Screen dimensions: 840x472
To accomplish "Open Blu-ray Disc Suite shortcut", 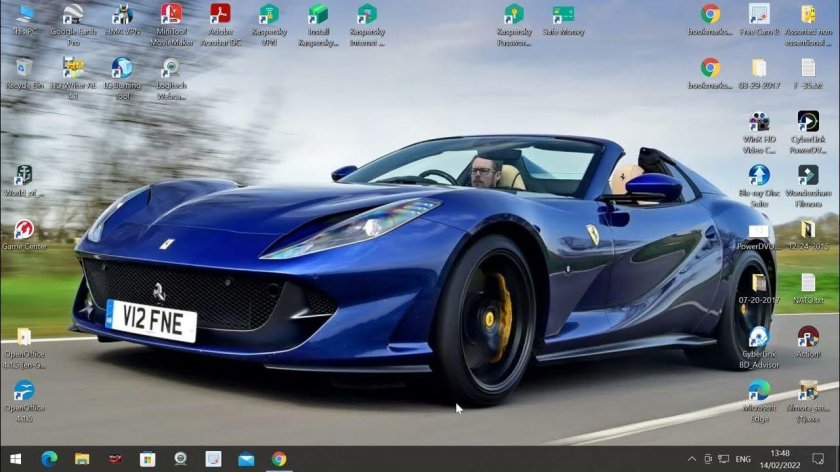I will [759, 176].
